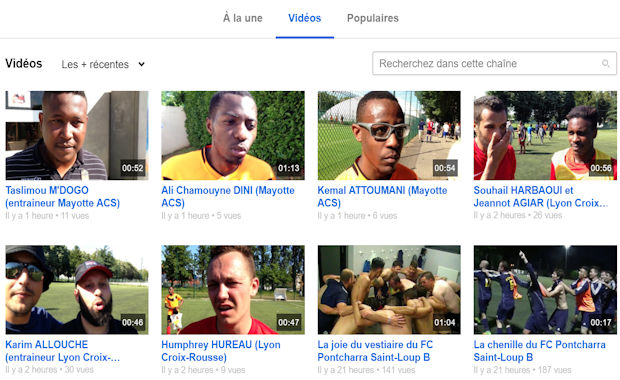Click the 'Il y a 2 heures • 26 vues' text
This screenshot has height=380, width=620.
click(x=518, y=216)
